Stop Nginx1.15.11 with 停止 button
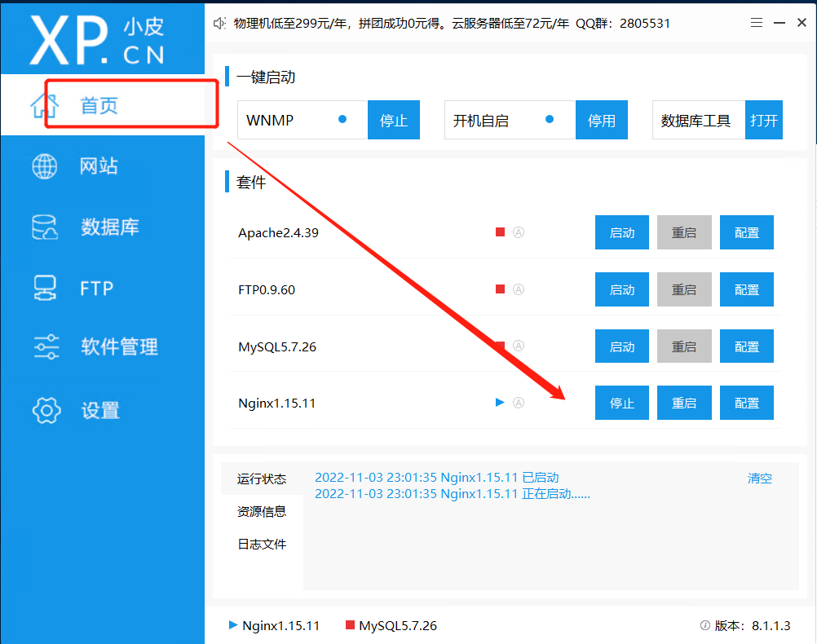 click(622, 403)
